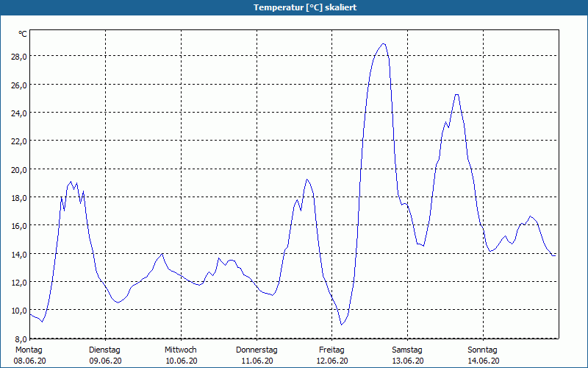
Task: Click the 'Montag' day label
Action: (x=29, y=350)
